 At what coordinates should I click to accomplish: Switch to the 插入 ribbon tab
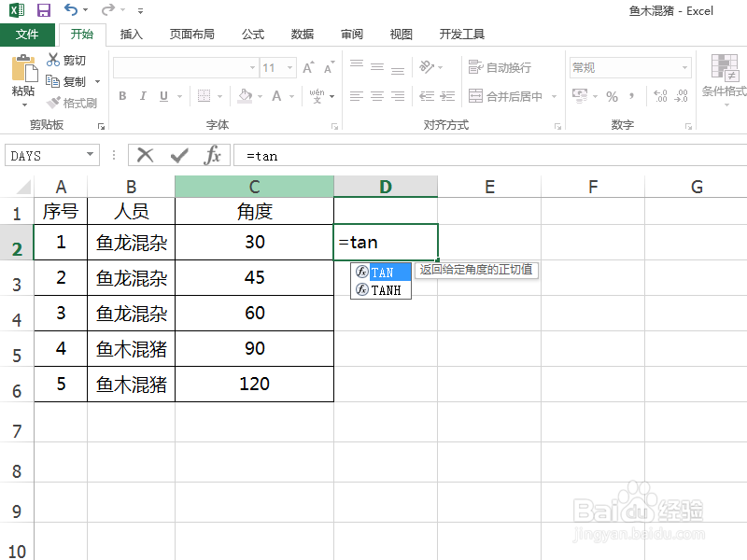coord(131,35)
